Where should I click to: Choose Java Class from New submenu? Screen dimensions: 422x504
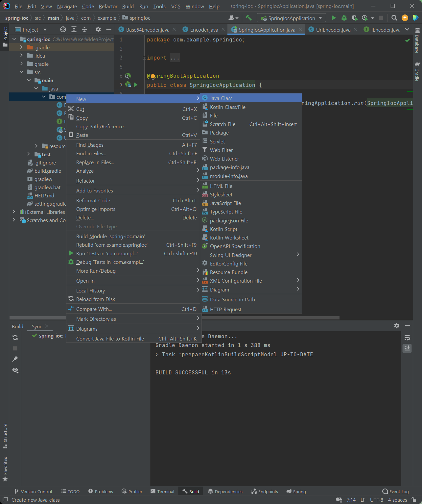(251, 98)
